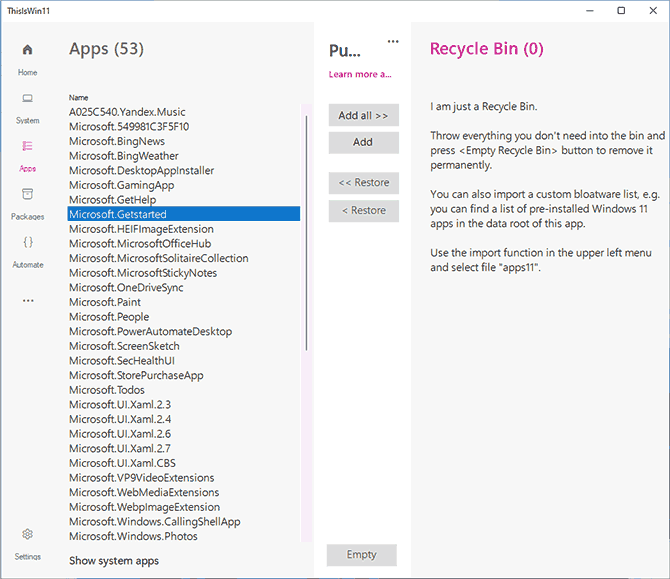
Task: Maximize the ThisIsWin11 window
Action: point(621,11)
